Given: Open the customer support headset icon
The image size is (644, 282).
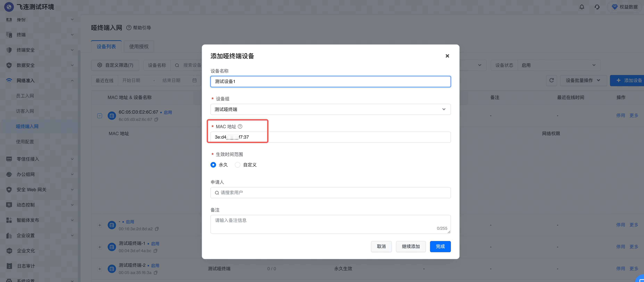Looking at the screenshot, I should pyautogui.click(x=597, y=7).
